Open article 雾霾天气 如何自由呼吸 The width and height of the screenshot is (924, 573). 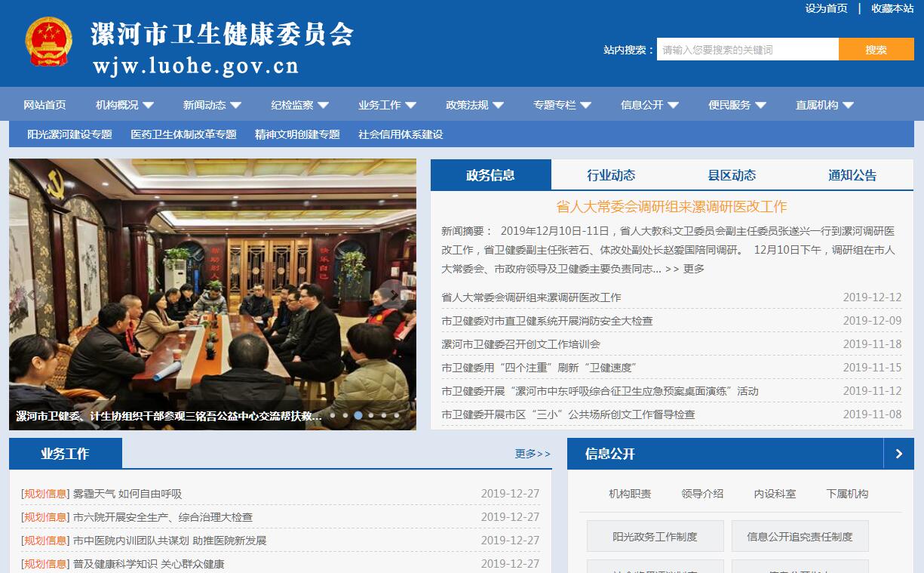[127, 494]
